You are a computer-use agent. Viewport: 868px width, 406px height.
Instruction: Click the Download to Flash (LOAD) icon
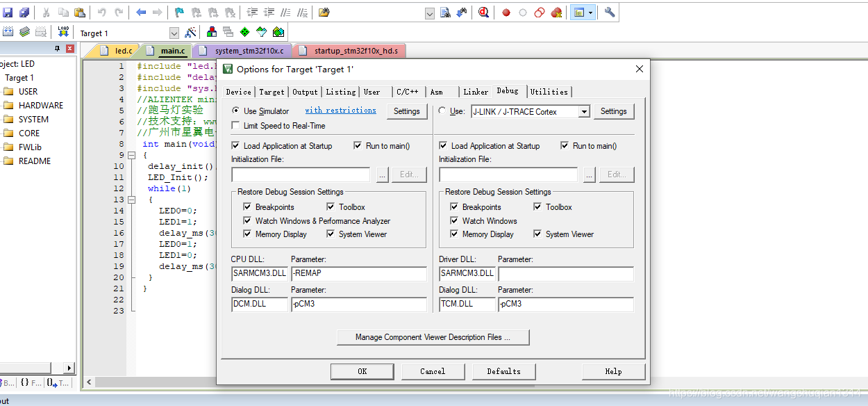click(64, 31)
